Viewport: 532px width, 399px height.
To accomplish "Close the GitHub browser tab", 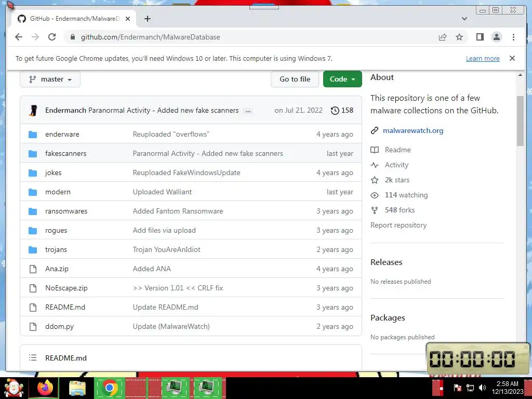I will tap(128, 19).
